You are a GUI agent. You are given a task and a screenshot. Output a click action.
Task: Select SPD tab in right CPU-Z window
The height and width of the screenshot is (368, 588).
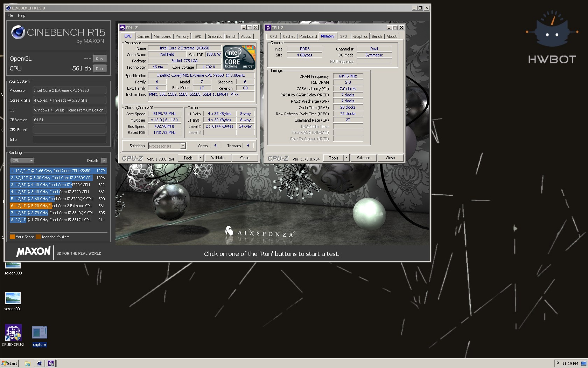tap(344, 36)
